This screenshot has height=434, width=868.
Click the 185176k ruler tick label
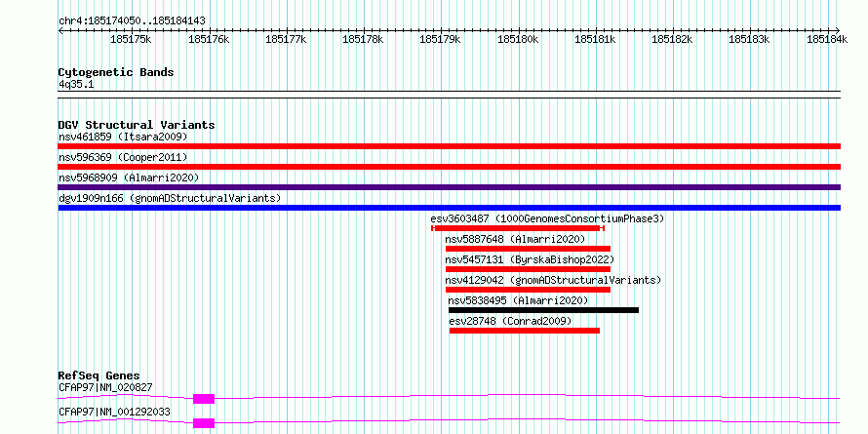tap(208, 39)
